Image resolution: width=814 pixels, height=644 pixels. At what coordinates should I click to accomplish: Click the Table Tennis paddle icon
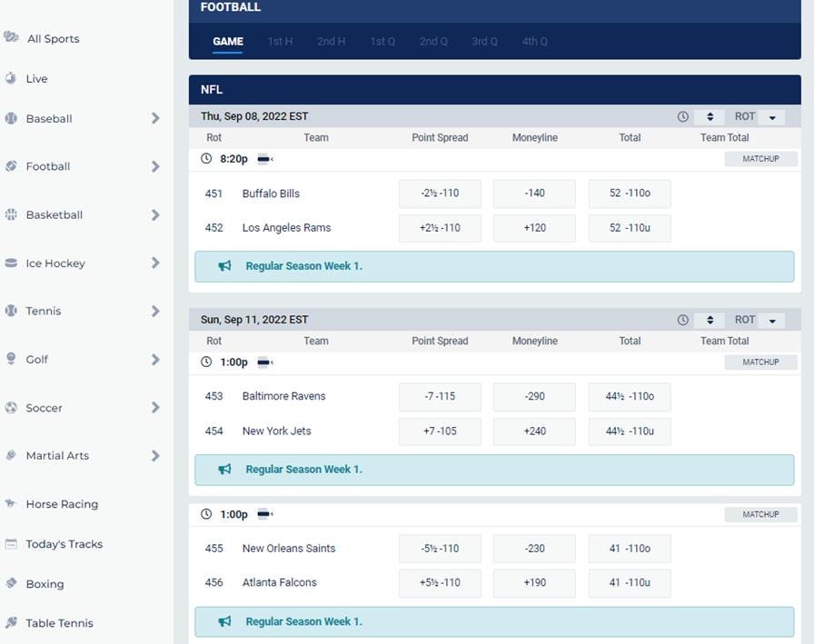click(x=11, y=622)
